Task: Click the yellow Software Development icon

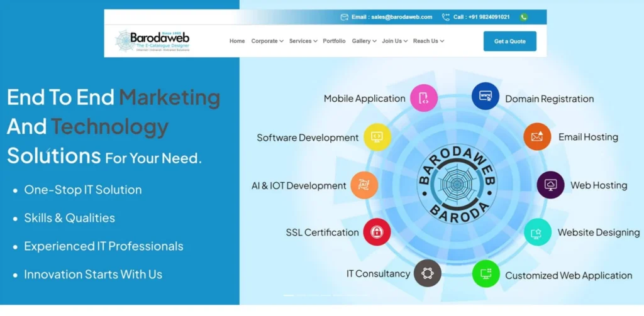Action: (x=377, y=137)
